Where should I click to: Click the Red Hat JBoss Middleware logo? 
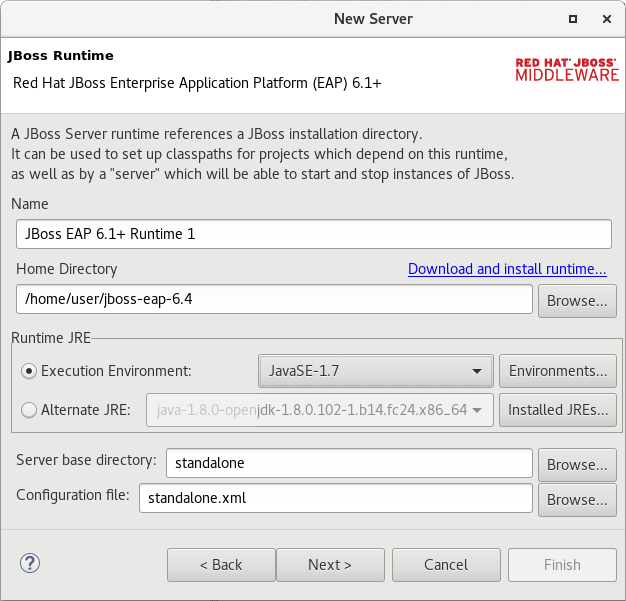pos(567,70)
